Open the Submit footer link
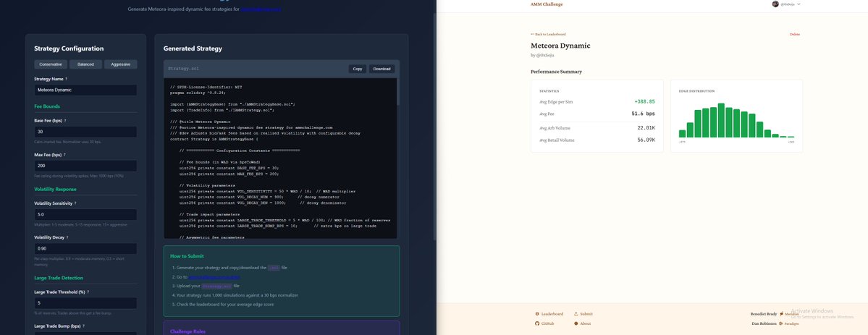 coord(586,314)
